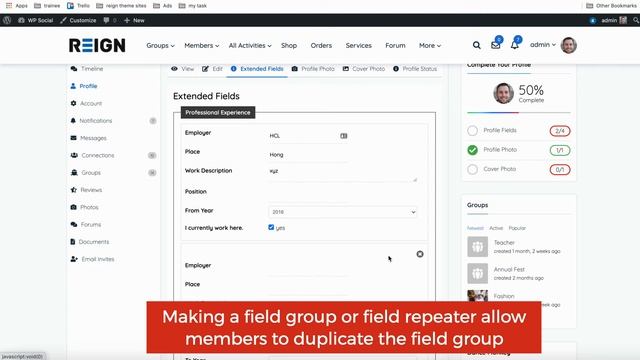Open Account settings in the sidebar
This screenshot has width=640, height=360.
pyautogui.click(x=86, y=103)
